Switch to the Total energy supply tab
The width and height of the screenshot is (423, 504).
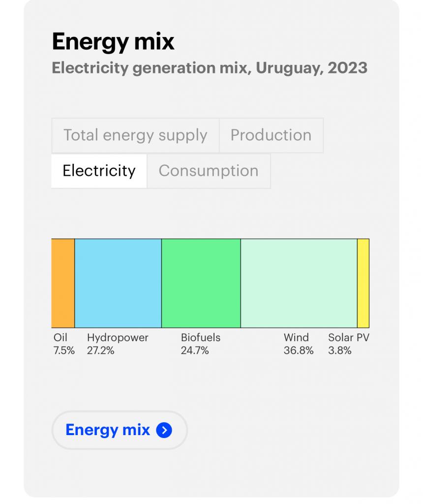(135, 135)
